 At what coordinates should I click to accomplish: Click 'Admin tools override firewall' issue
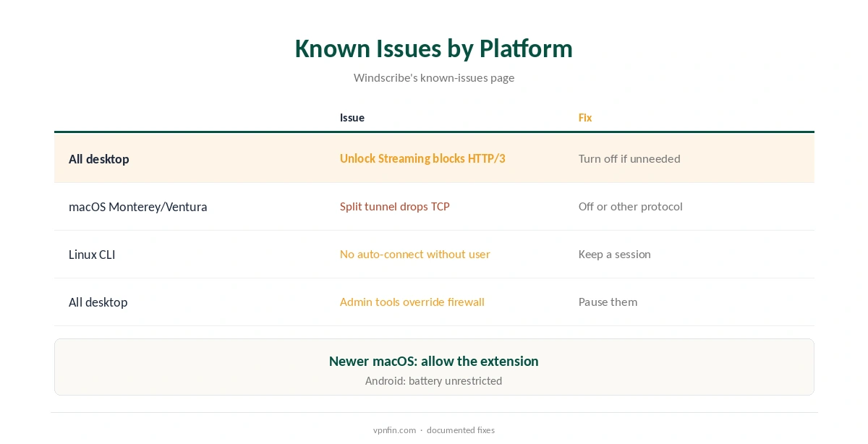[x=412, y=302]
